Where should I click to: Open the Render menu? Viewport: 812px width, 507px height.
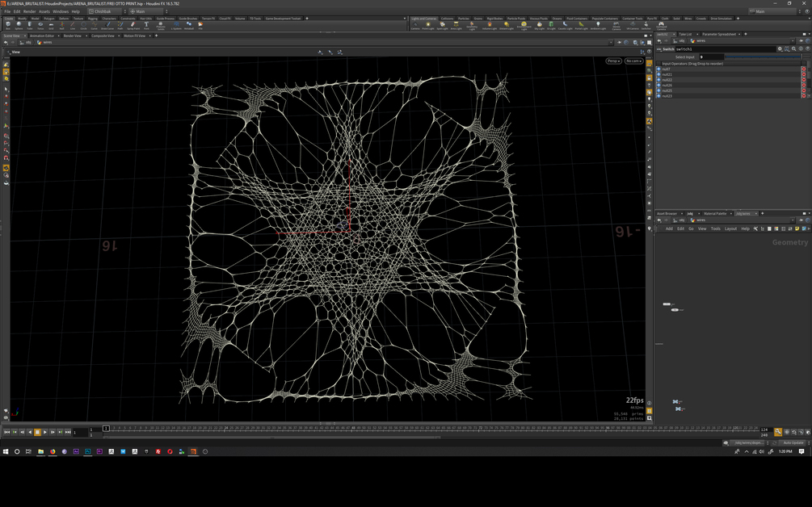point(30,11)
